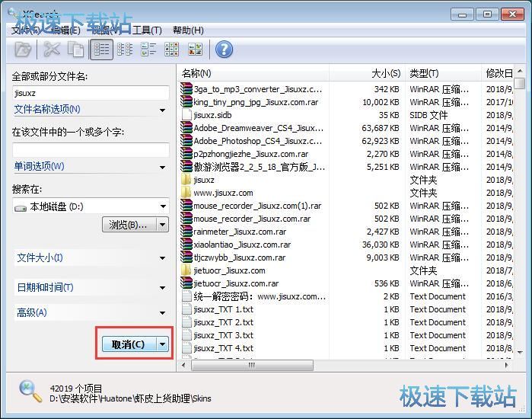Click rar icon of king_tiny_png_jpg file
Screen dimensions: 532x419
point(186,101)
